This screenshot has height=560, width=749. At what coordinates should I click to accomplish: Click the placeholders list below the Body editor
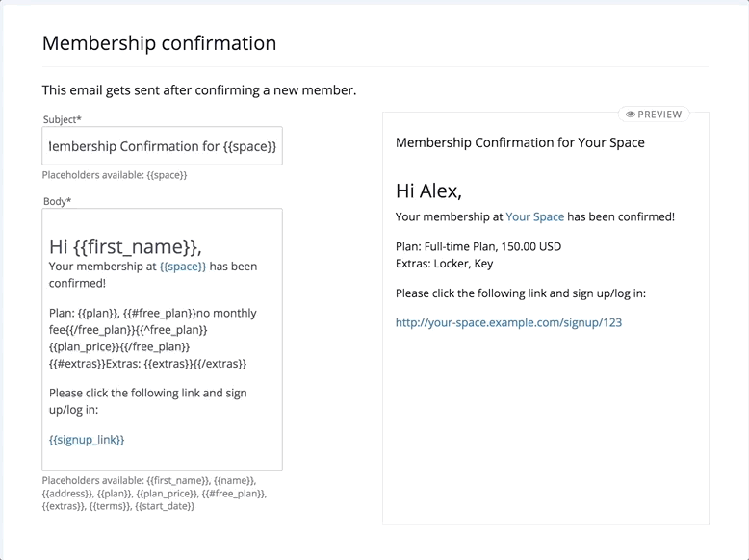(x=152, y=493)
